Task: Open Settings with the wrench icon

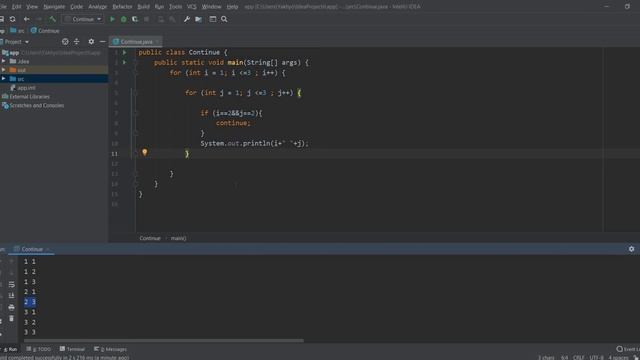Action: coord(187,19)
